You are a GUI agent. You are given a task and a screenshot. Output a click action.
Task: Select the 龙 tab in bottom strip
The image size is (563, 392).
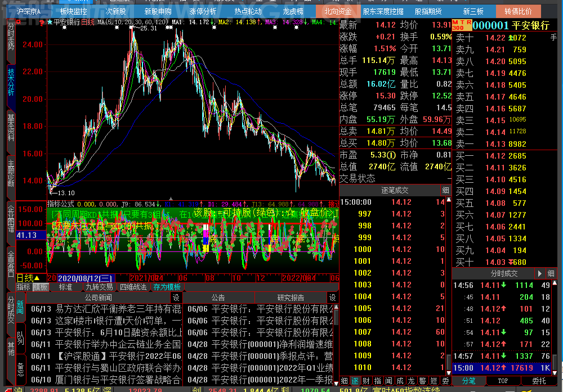click(x=412, y=381)
